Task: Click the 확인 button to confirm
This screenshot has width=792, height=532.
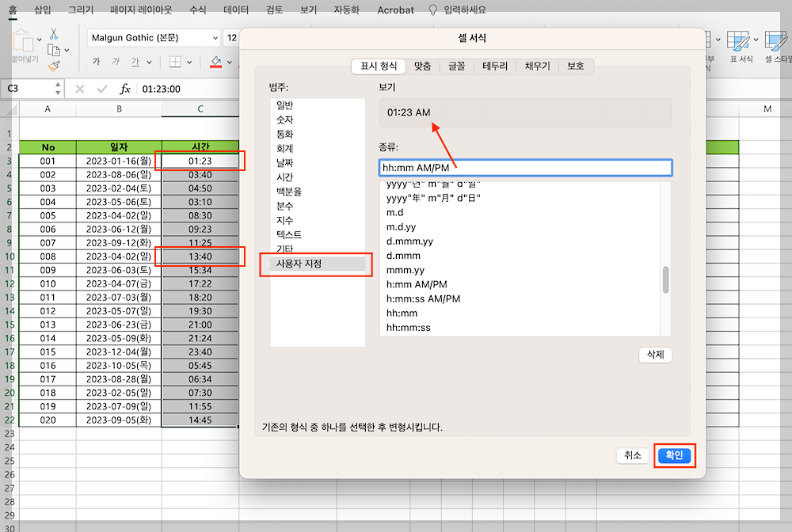Action: (675, 455)
